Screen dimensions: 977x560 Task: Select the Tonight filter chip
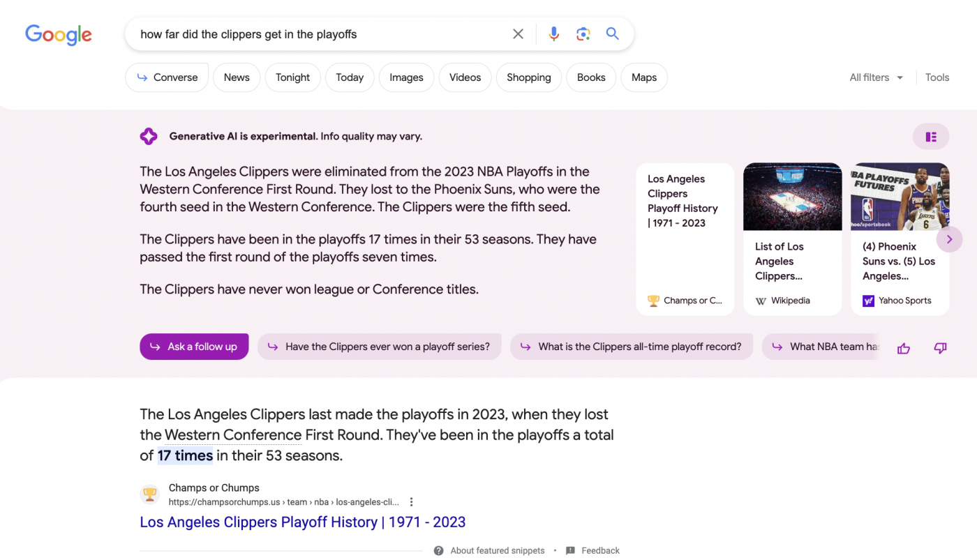click(292, 77)
